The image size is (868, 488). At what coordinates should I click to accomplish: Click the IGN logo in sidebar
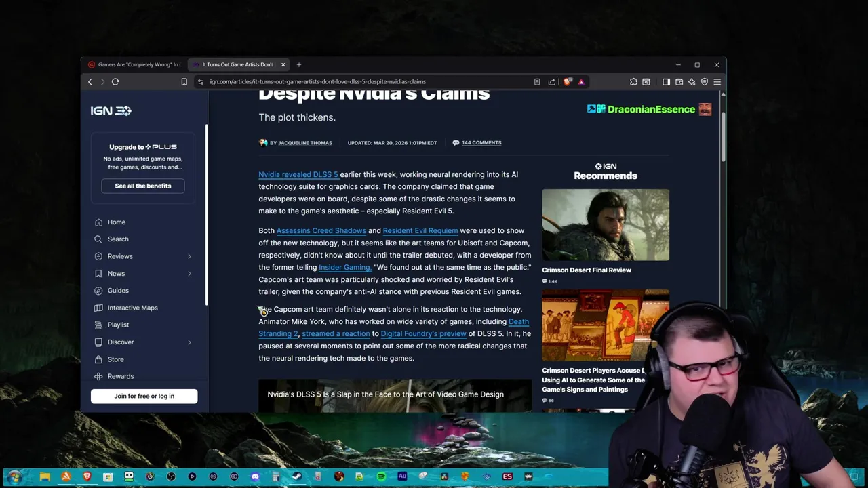[111, 110]
